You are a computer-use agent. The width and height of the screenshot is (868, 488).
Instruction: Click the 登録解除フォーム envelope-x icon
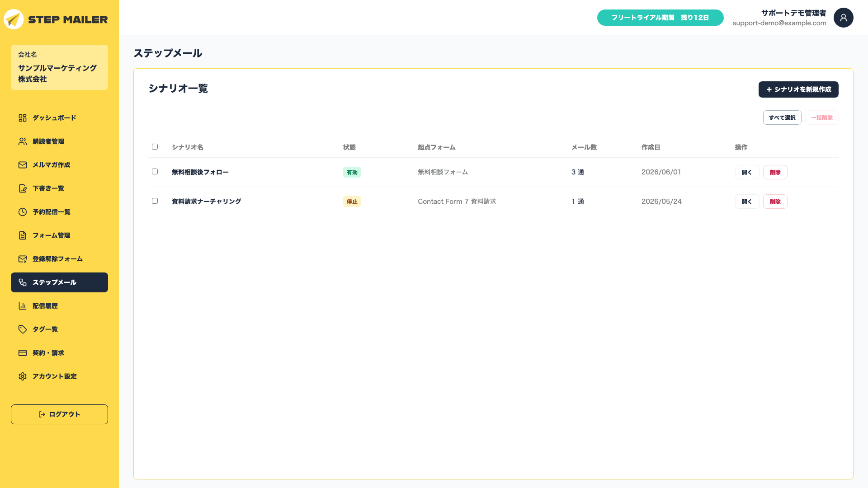point(23,259)
